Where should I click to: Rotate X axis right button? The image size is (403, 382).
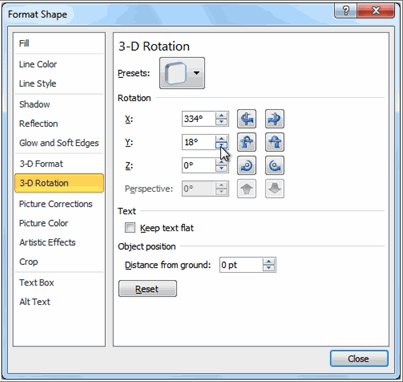tap(275, 119)
